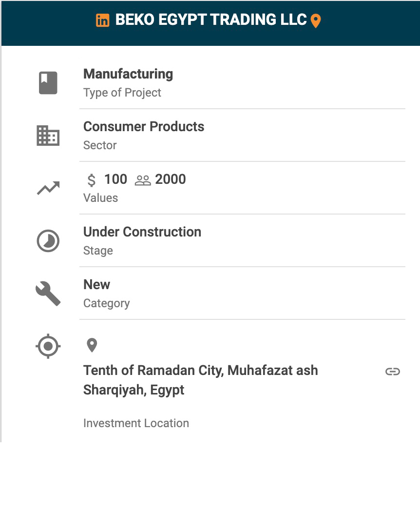Open the chain link icon beside address
This screenshot has width=420, height=511.
click(x=393, y=372)
